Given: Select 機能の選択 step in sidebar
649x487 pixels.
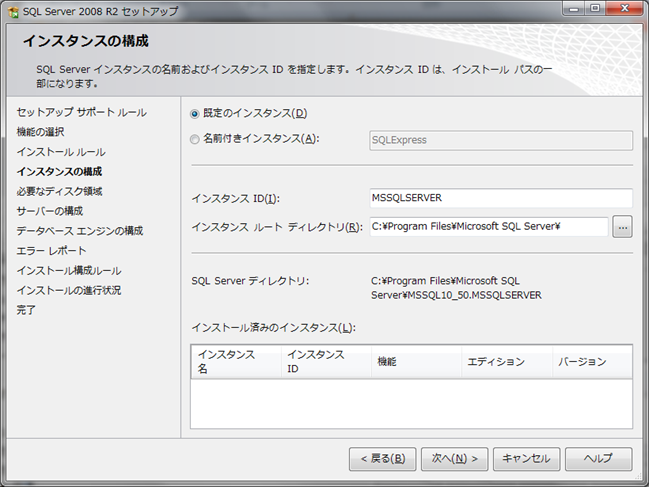Looking at the screenshot, I should tap(41, 132).
